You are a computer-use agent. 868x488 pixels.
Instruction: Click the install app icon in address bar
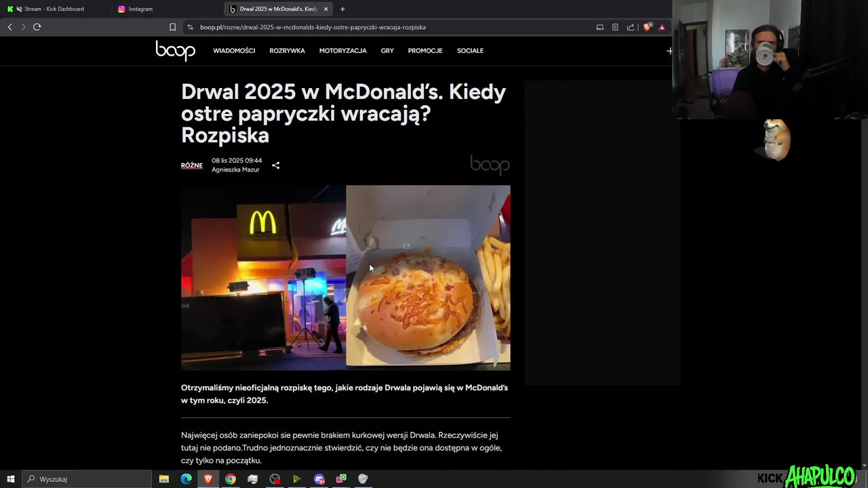(x=599, y=27)
